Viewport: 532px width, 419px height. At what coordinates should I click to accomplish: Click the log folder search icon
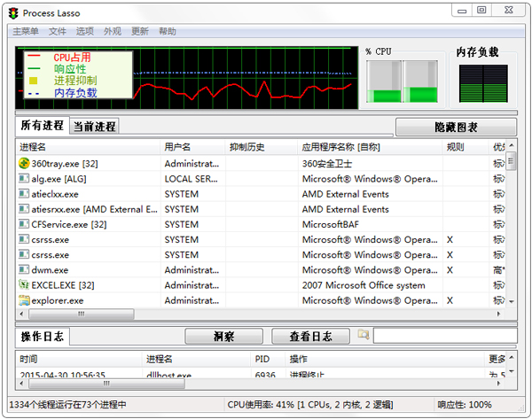tap(364, 335)
